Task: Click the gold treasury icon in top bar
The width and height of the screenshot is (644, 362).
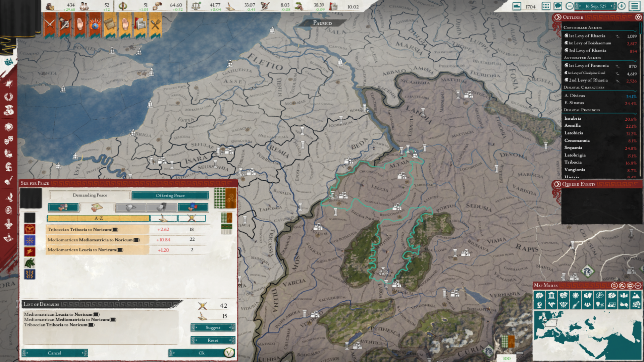Action: click(50, 6)
